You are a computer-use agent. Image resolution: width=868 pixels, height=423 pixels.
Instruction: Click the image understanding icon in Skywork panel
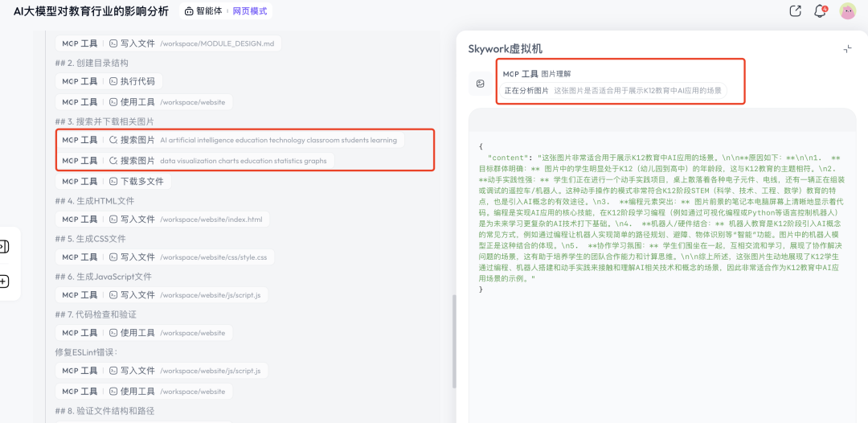pos(480,83)
